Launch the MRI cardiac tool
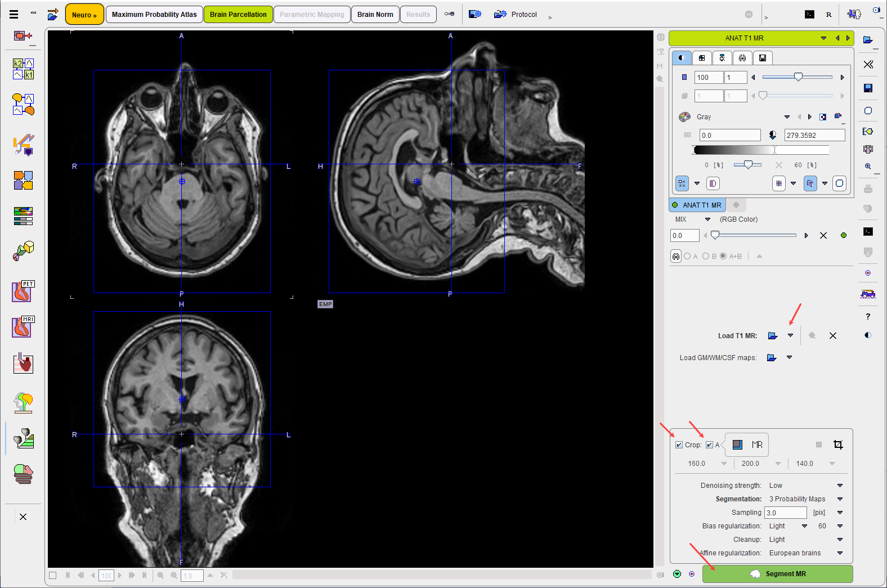This screenshot has width=887, height=588. pyautogui.click(x=23, y=327)
